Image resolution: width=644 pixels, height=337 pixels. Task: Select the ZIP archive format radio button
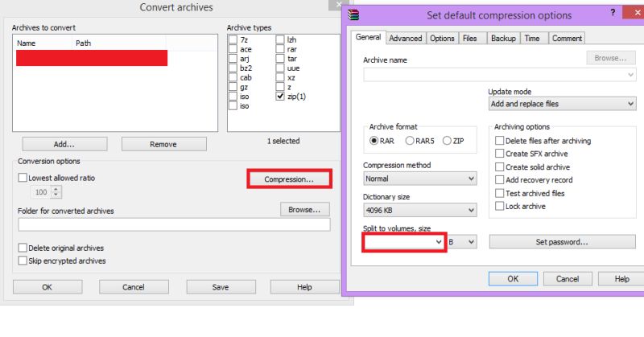click(447, 141)
